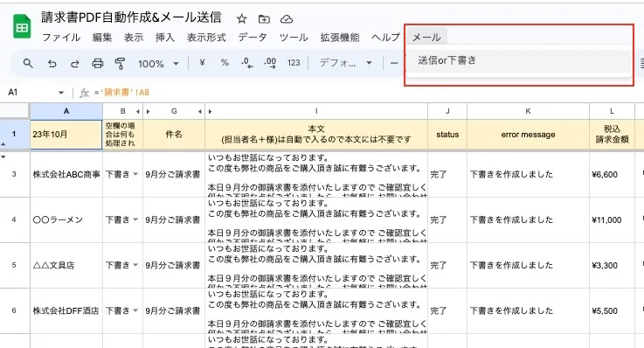Expand hidden row below row 1

3,157
